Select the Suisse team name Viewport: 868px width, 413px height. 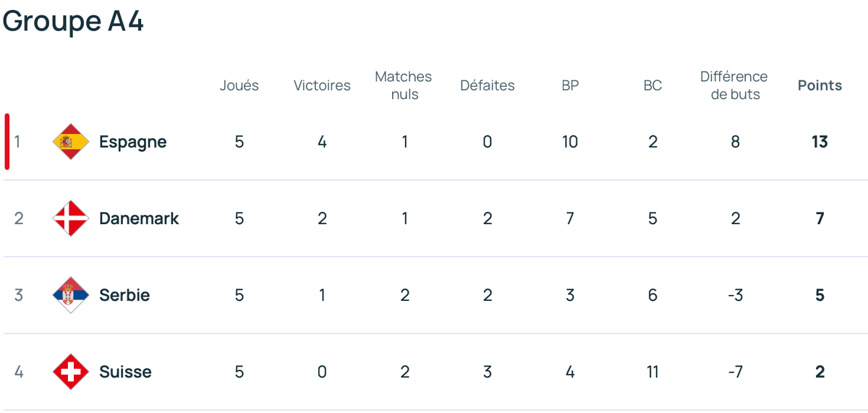click(125, 372)
